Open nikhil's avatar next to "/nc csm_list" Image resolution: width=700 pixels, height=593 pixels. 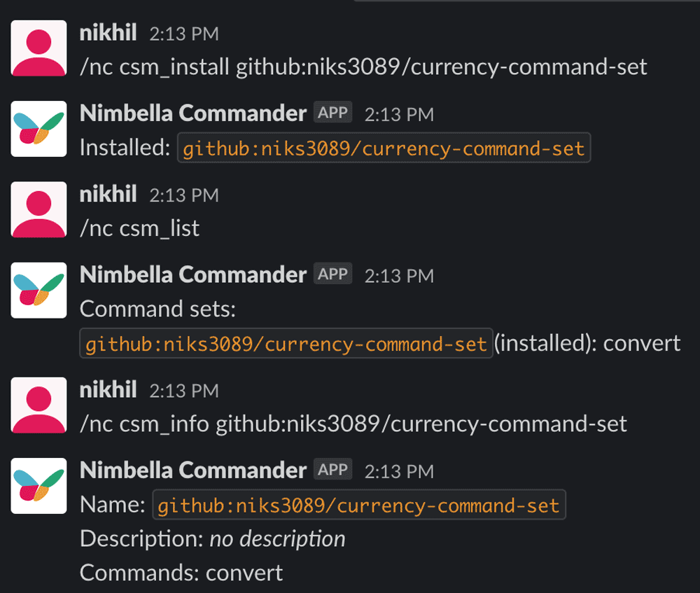[38, 209]
